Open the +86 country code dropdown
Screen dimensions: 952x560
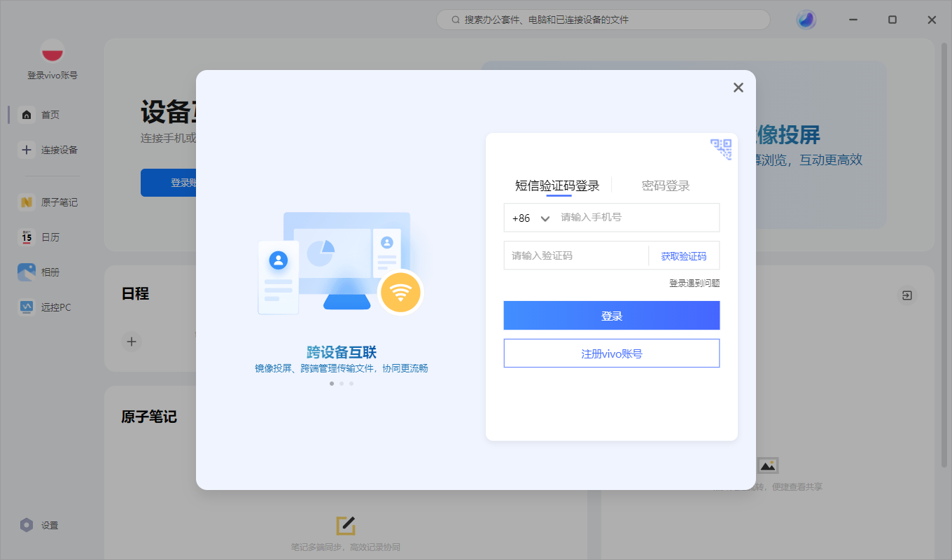(x=531, y=218)
